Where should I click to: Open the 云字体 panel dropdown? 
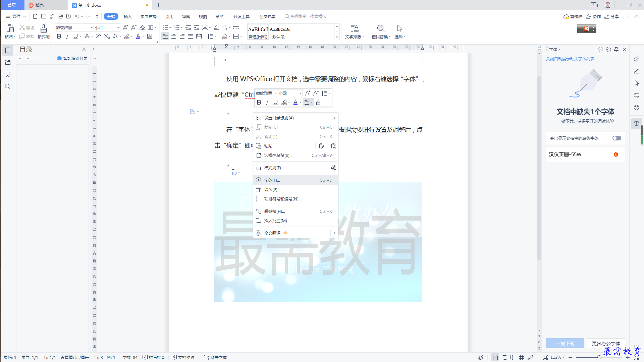[x=552, y=49]
